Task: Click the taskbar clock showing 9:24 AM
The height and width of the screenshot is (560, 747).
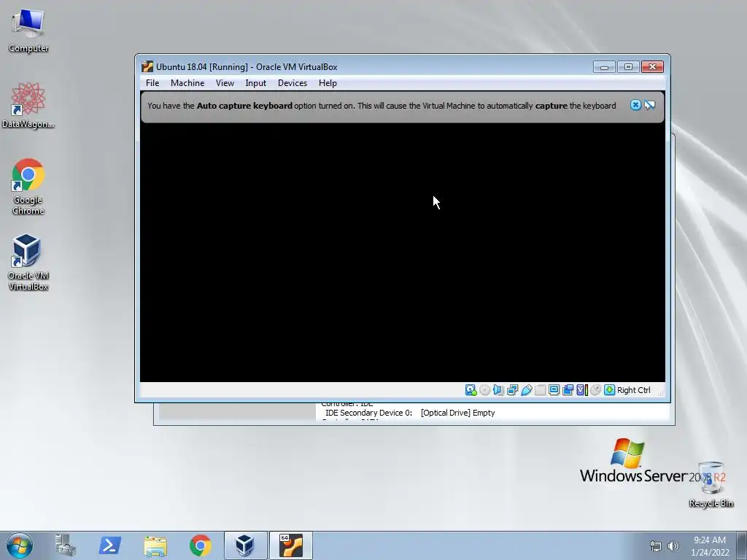Action: 710,546
